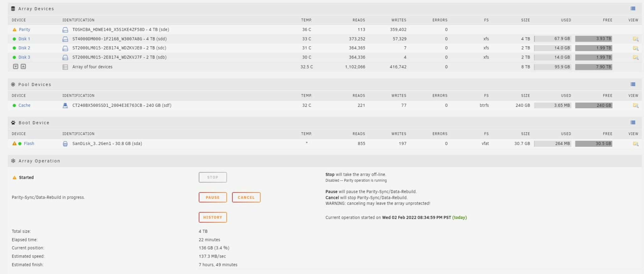Screen dimensions: 644x274
Task: Click the SanDisk_3.2Gen1 identification text
Action: [107, 144]
